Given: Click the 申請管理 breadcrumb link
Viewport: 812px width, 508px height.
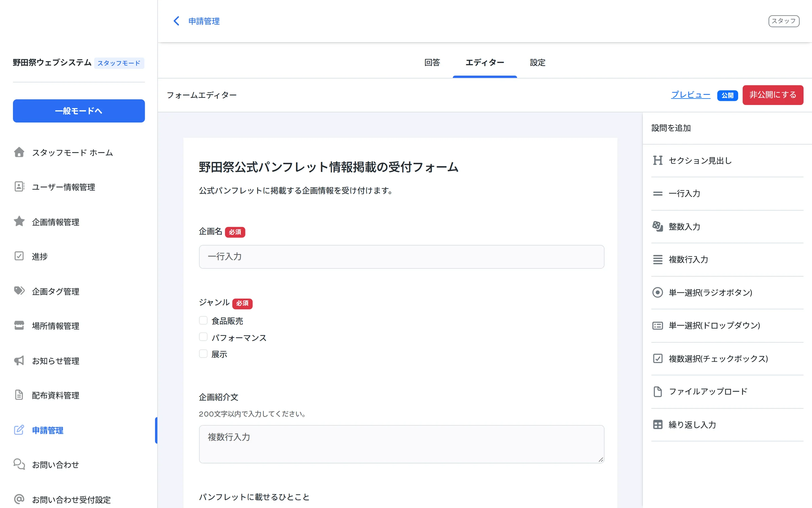Looking at the screenshot, I should click(204, 21).
